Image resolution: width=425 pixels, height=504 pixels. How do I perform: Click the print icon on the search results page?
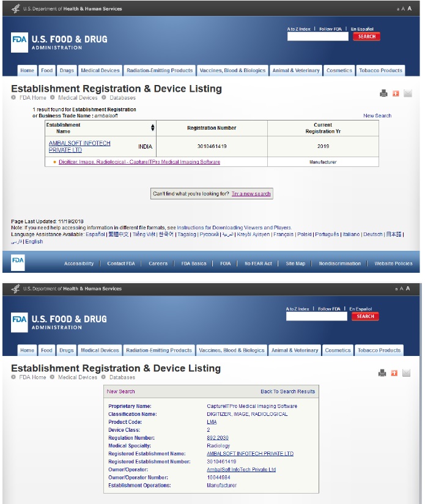(383, 93)
